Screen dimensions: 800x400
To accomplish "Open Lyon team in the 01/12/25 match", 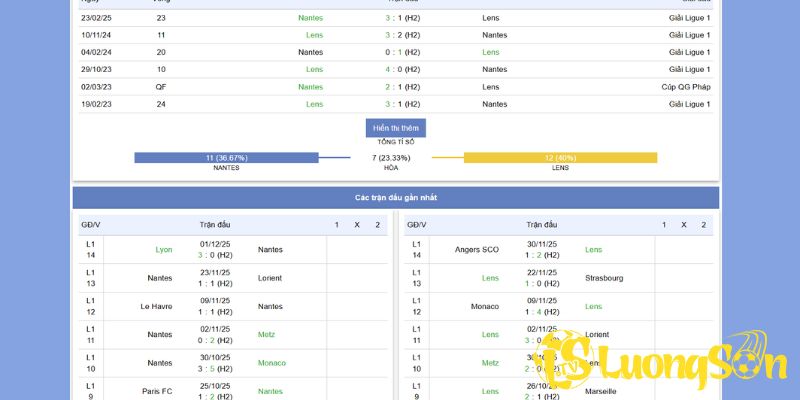I will (x=164, y=249).
